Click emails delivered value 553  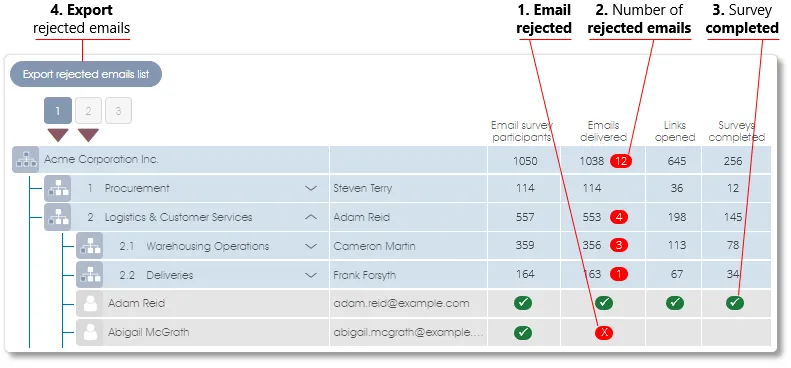592,217
